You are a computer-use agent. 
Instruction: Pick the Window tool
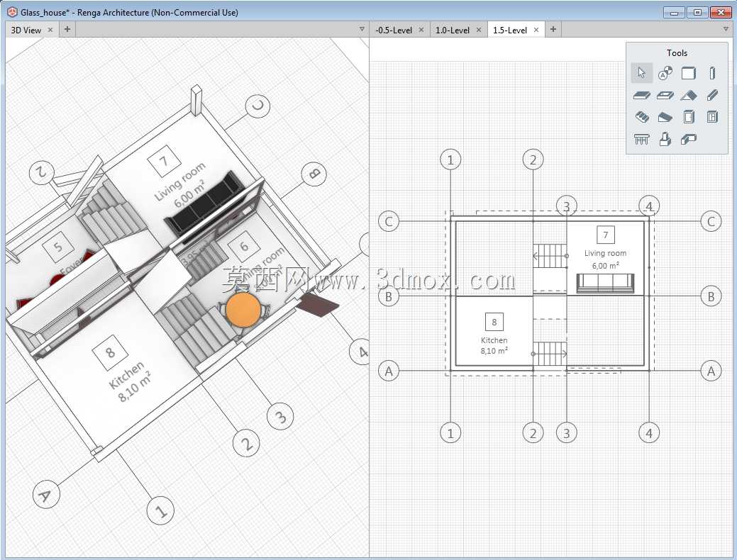point(712,117)
